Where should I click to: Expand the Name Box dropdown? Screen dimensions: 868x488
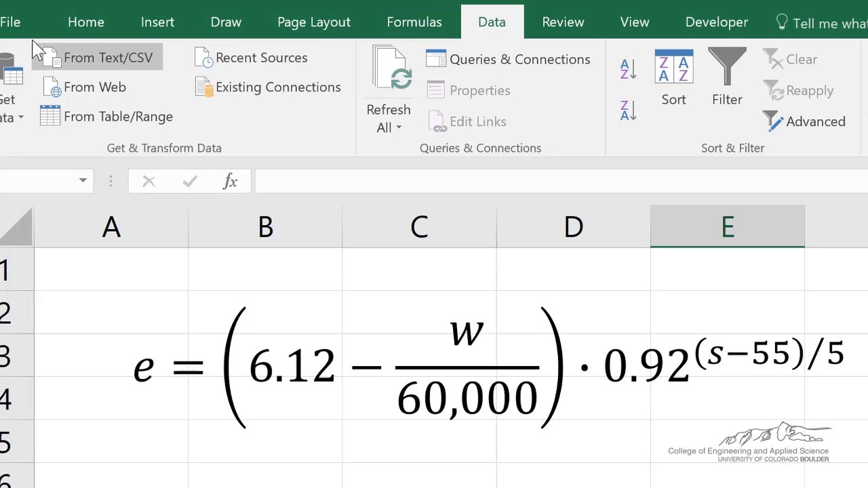pyautogui.click(x=83, y=181)
